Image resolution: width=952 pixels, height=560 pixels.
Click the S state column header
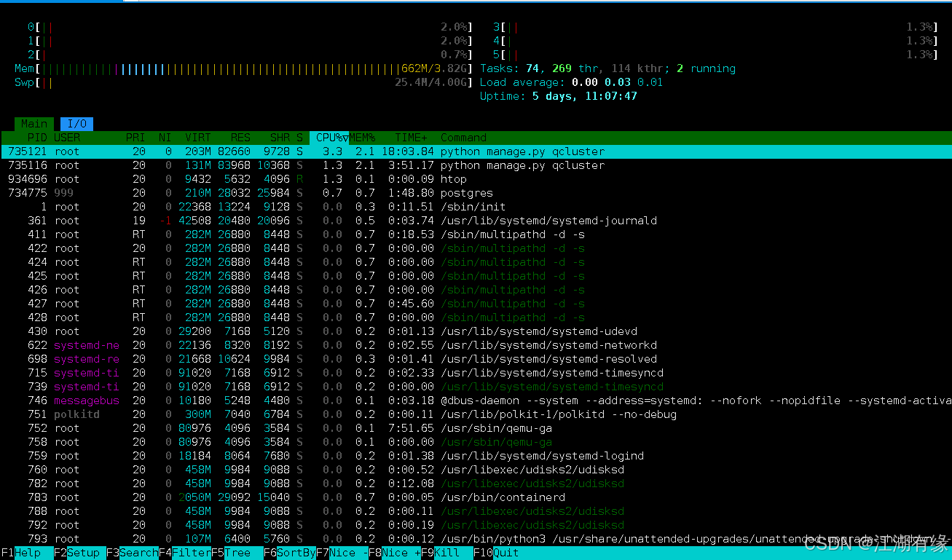click(299, 138)
